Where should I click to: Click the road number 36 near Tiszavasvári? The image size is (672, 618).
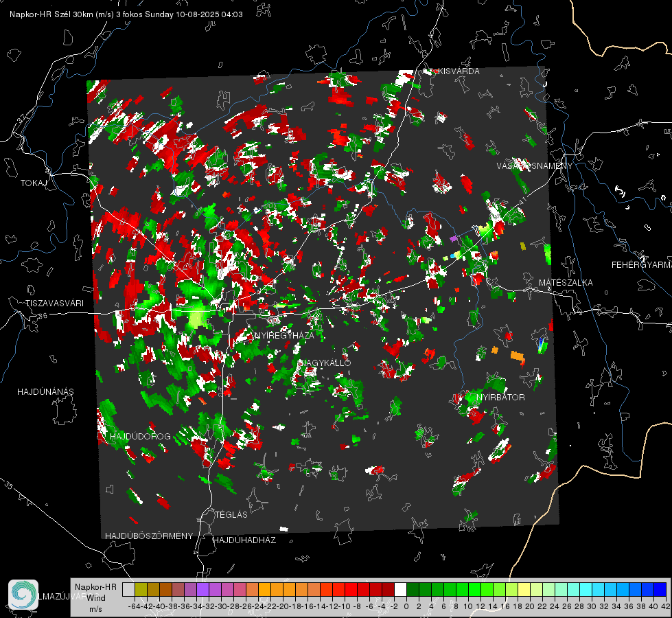click(x=43, y=316)
